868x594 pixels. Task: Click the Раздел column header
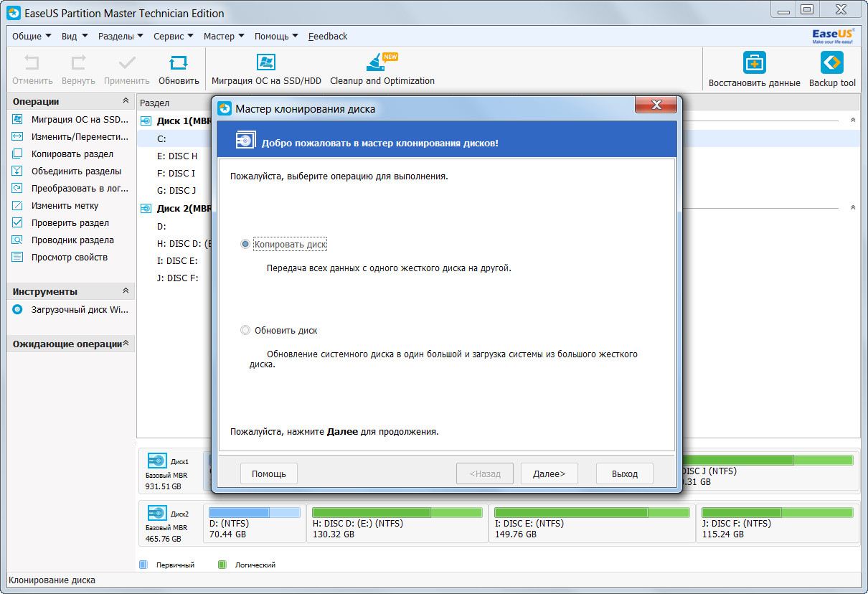coord(154,103)
